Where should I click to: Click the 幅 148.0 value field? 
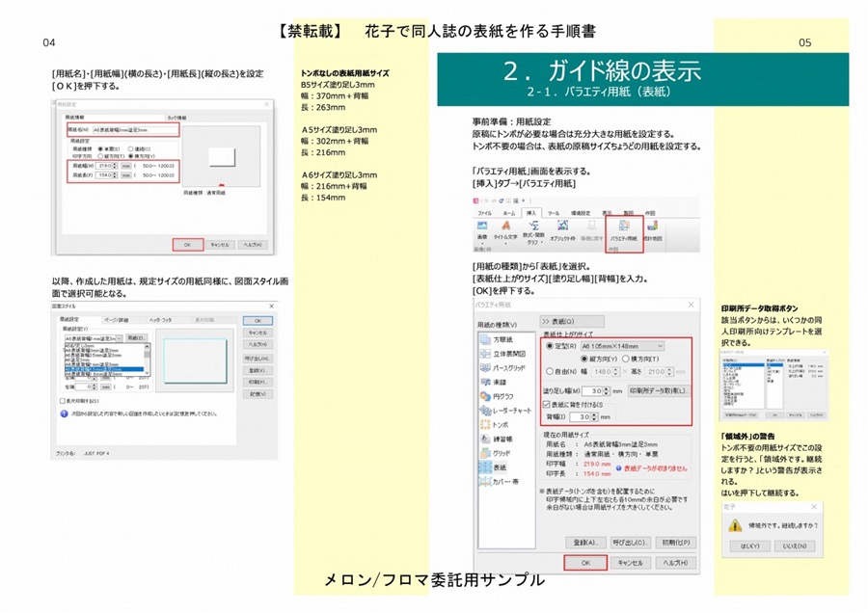point(601,372)
